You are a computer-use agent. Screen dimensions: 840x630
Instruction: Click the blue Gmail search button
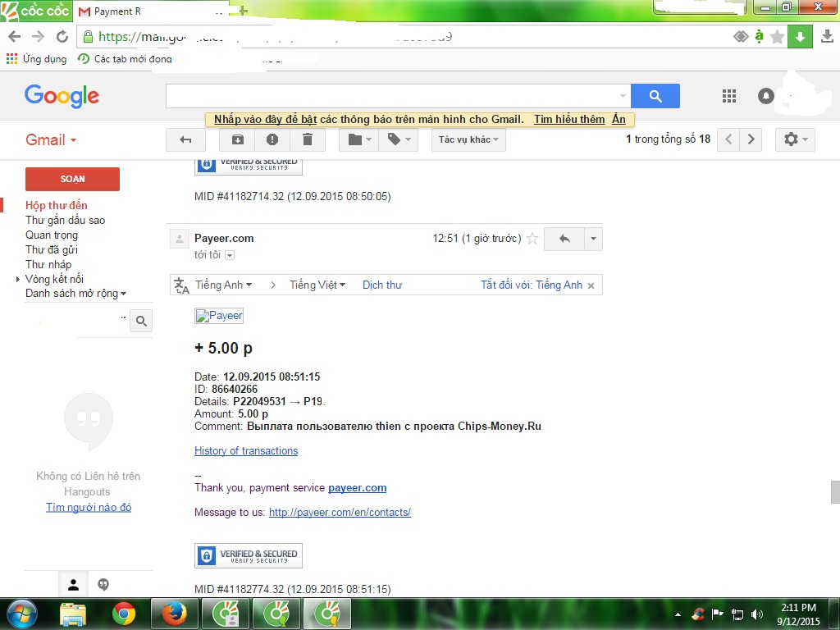655,96
